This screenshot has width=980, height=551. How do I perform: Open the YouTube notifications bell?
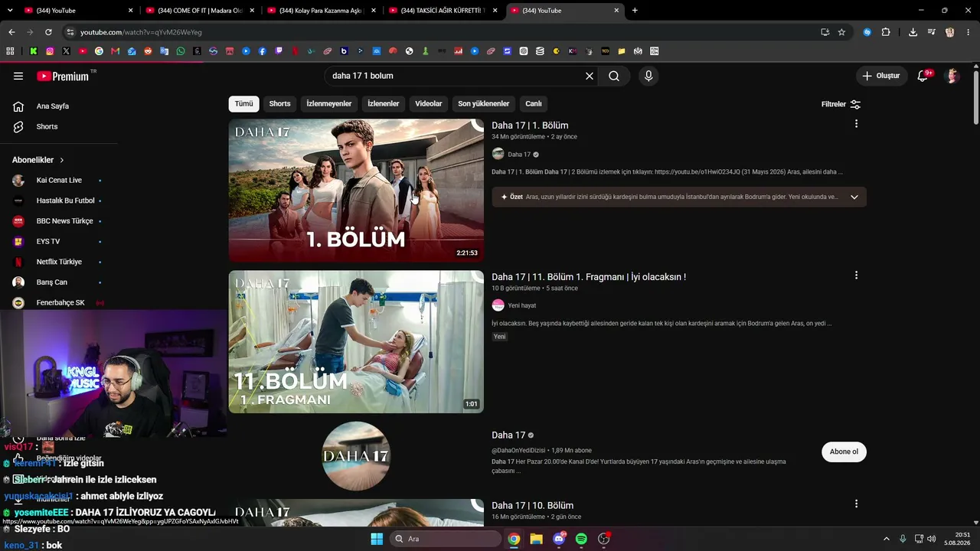923,76
